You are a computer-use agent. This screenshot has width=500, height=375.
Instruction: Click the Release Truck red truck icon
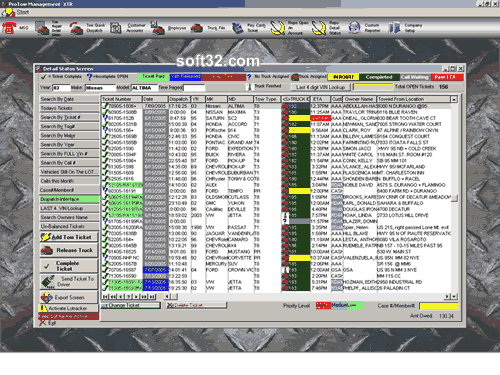pos(47,250)
